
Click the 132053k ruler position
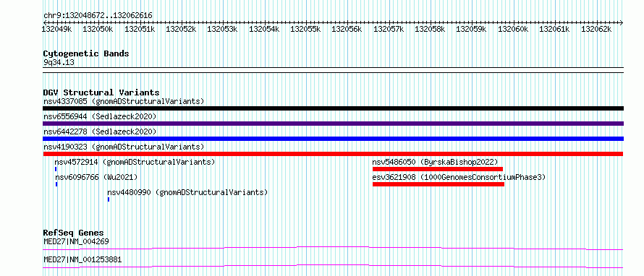point(223,30)
